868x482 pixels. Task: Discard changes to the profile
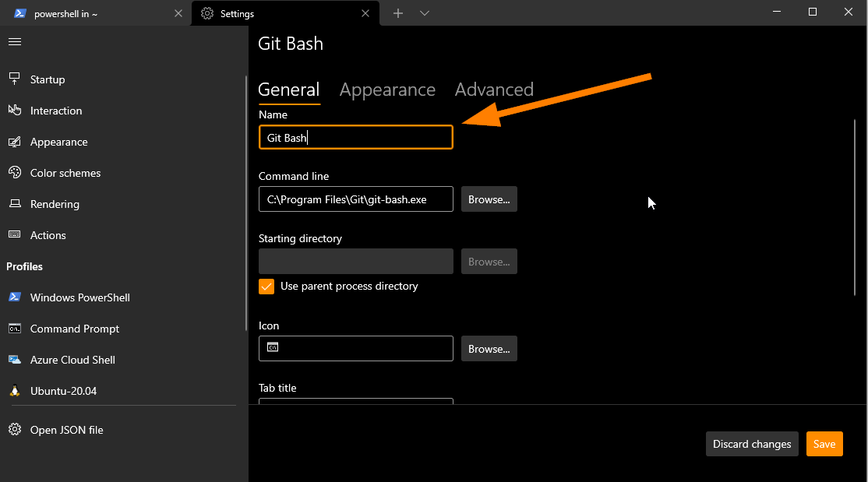point(752,444)
